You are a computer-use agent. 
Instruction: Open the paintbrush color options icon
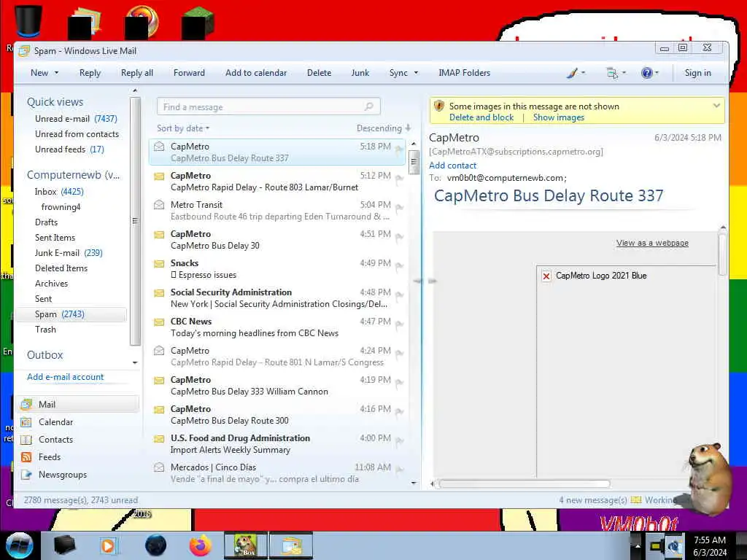(x=572, y=73)
